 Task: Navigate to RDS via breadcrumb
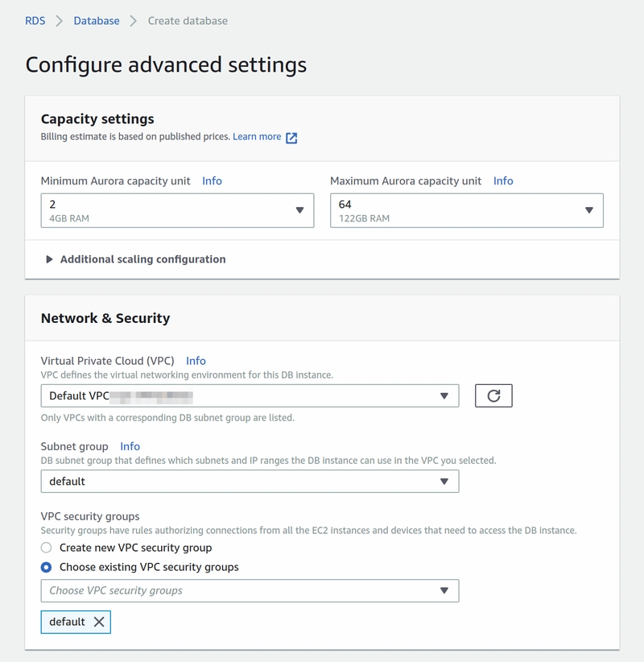tap(33, 21)
